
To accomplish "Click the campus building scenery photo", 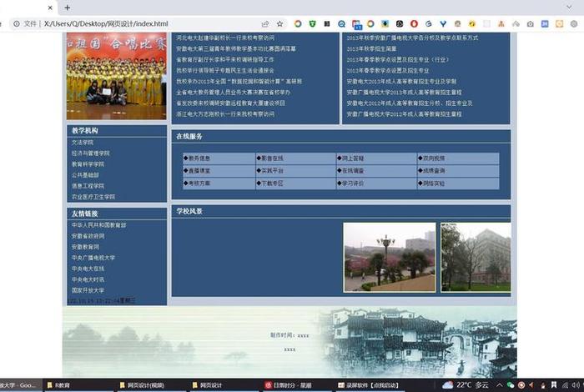I will click(476, 257).
